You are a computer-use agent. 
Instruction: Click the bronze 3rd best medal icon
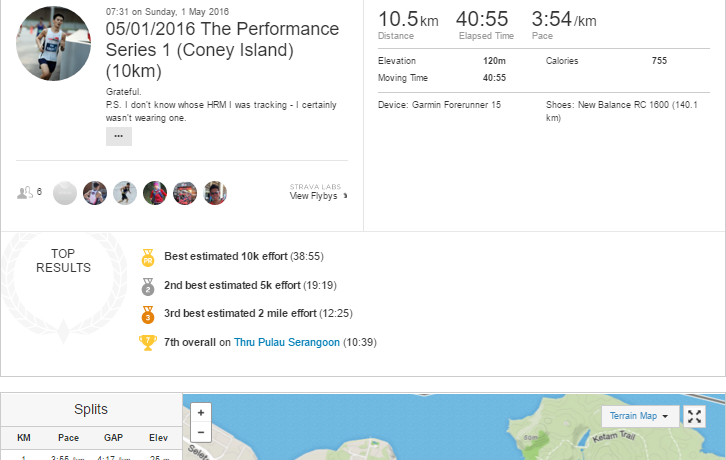coord(148,315)
